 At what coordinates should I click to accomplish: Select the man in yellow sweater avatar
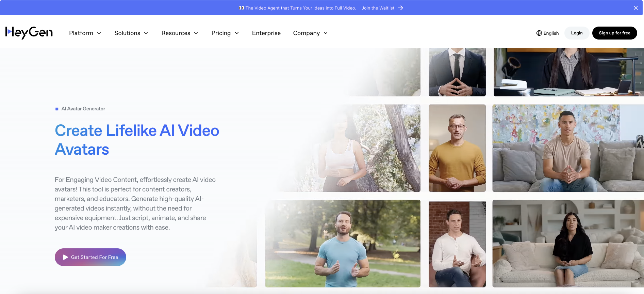(457, 148)
